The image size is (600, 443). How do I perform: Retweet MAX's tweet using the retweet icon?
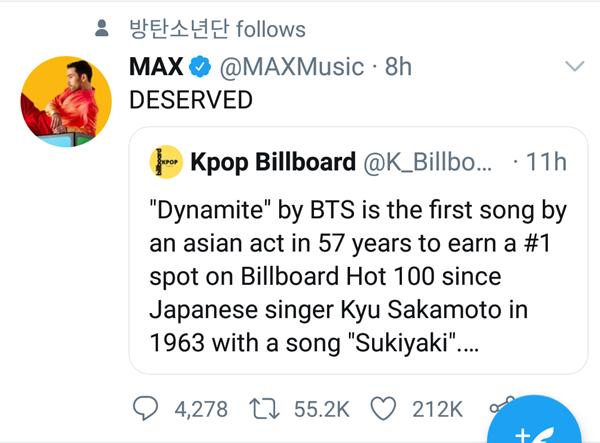[261, 409]
